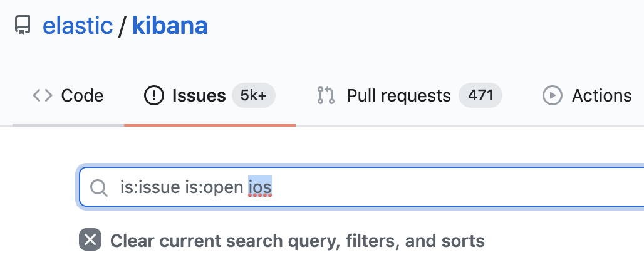
Task: Click the "is:open" qualifier in search box
Action: coord(213,187)
